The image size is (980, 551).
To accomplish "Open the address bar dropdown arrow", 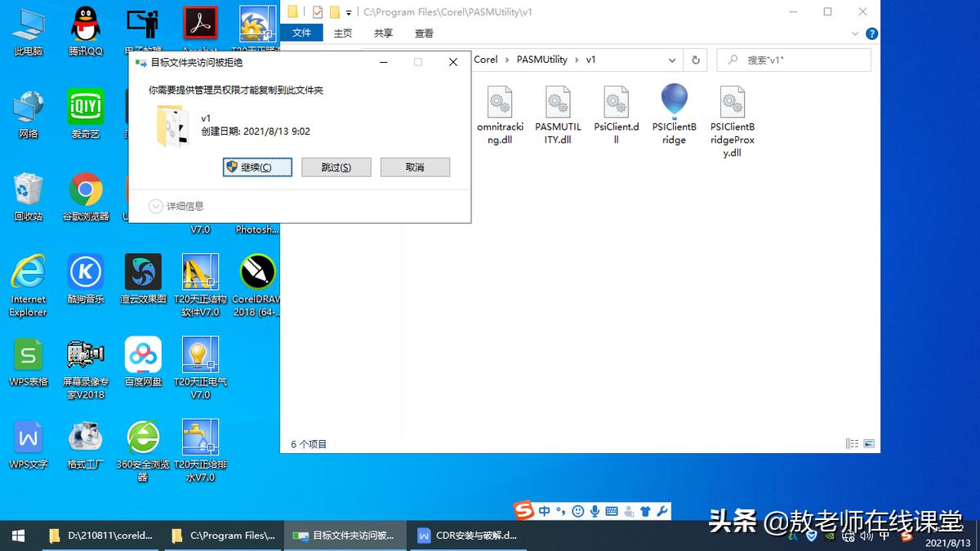I will [x=672, y=60].
